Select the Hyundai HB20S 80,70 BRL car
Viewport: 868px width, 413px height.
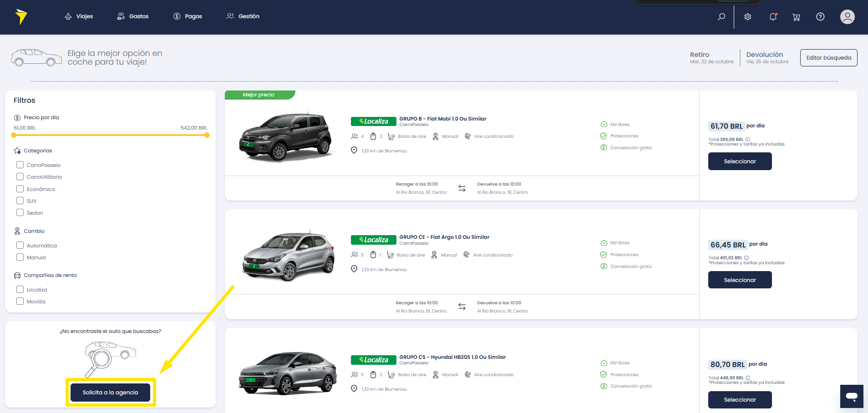coord(740,400)
